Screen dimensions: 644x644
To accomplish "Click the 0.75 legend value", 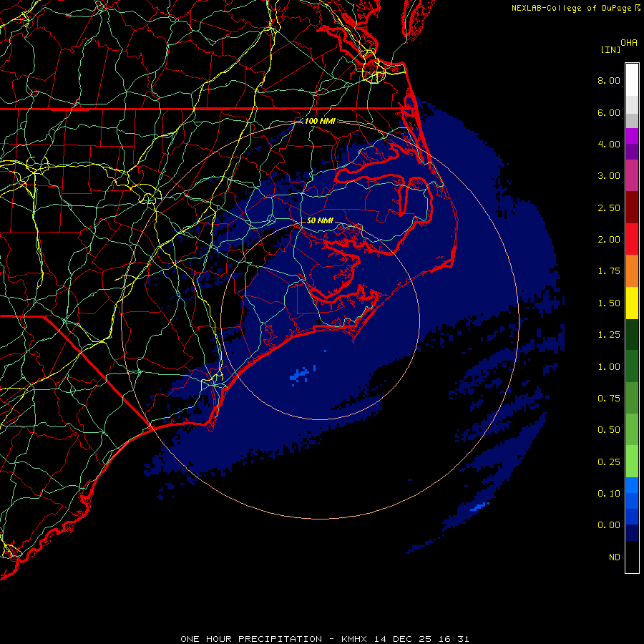I will tap(609, 399).
